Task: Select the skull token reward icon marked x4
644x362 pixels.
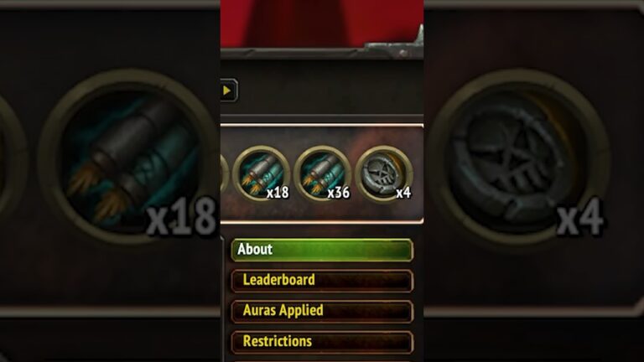Action: coord(384,174)
